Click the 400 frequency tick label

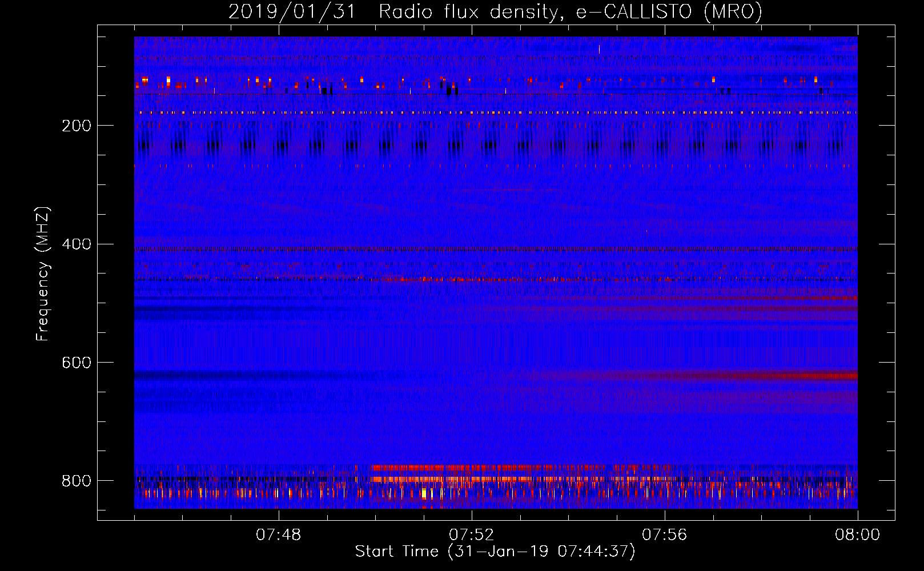[x=77, y=244]
